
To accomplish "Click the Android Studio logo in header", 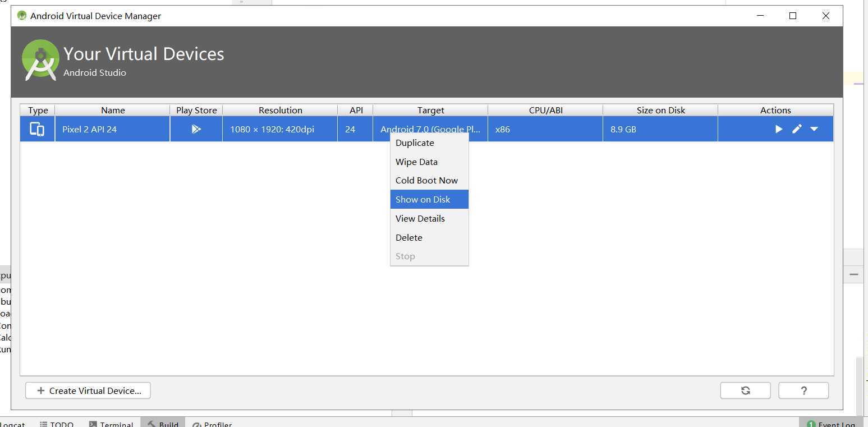I will pos(40,60).
